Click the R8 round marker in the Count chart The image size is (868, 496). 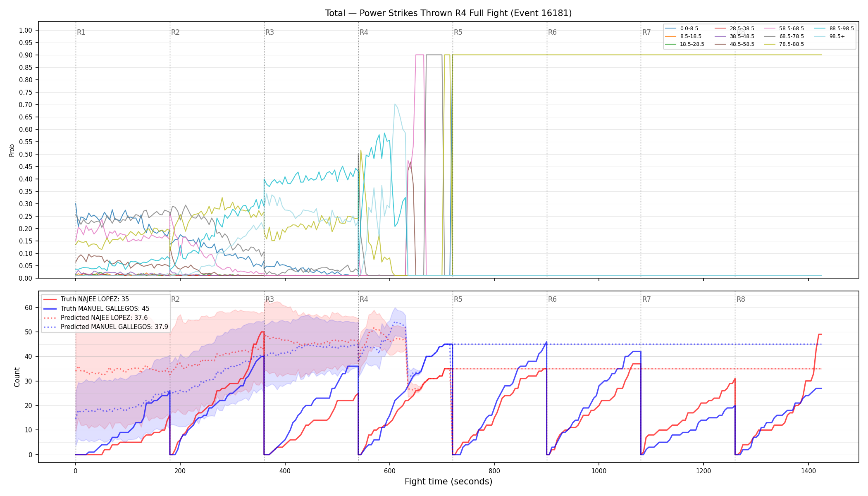(x=741, y=299)
